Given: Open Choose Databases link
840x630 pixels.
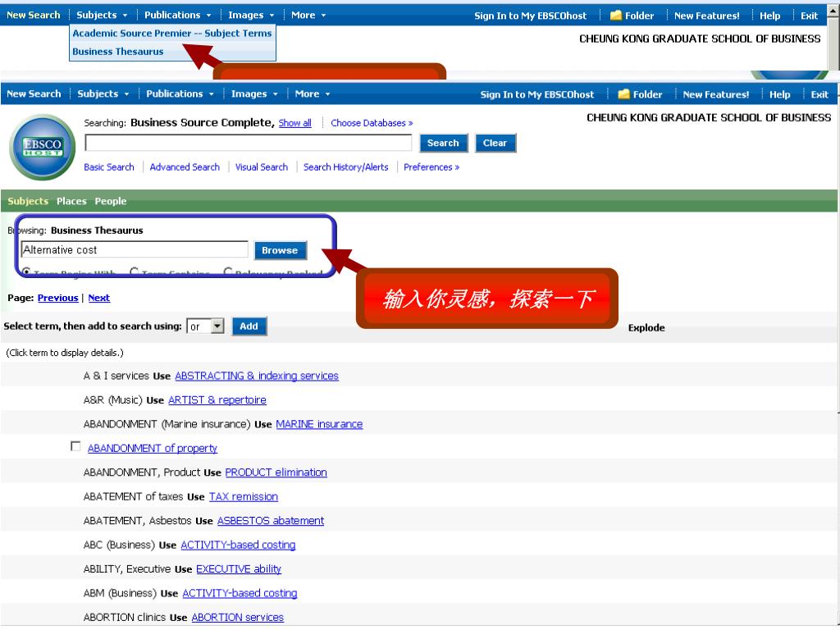Looking at the screenshot, I should tap(372, 123).
